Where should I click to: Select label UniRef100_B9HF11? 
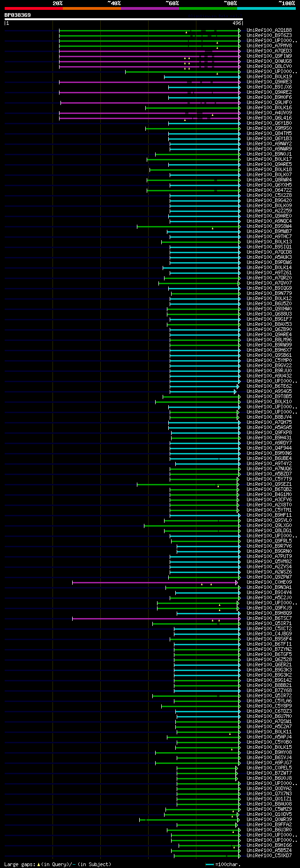269,515
